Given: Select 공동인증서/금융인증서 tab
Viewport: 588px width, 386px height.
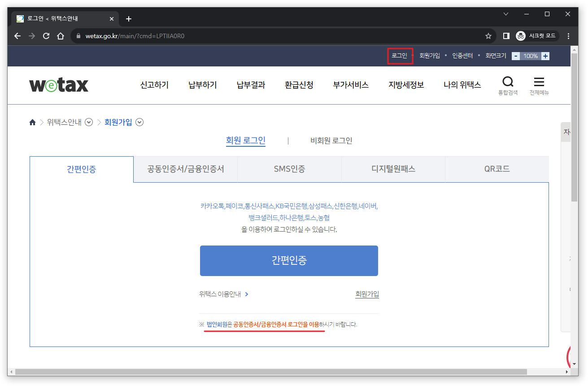Looking at the screenshot, I should click(186, 169).
